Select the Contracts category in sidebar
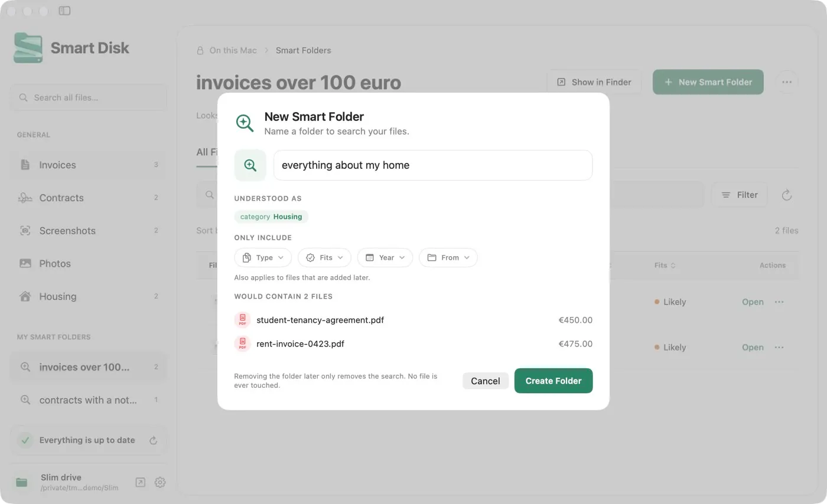The width and height of the screenshot is (827, 504). [89, 198]
